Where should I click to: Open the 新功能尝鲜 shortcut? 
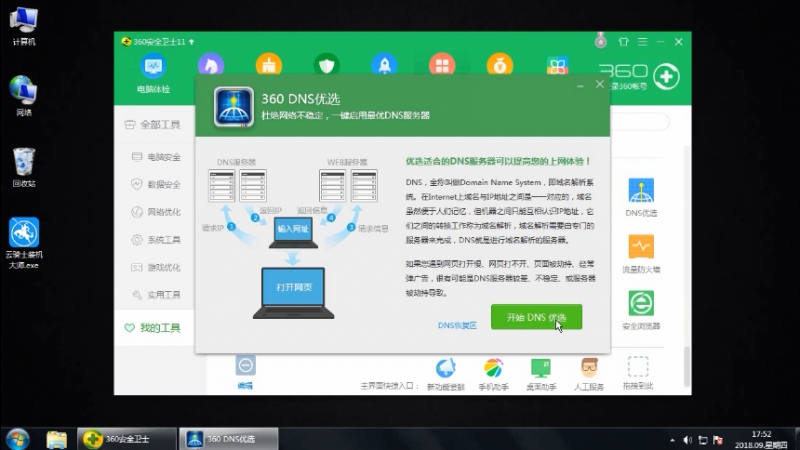(445, 374)
